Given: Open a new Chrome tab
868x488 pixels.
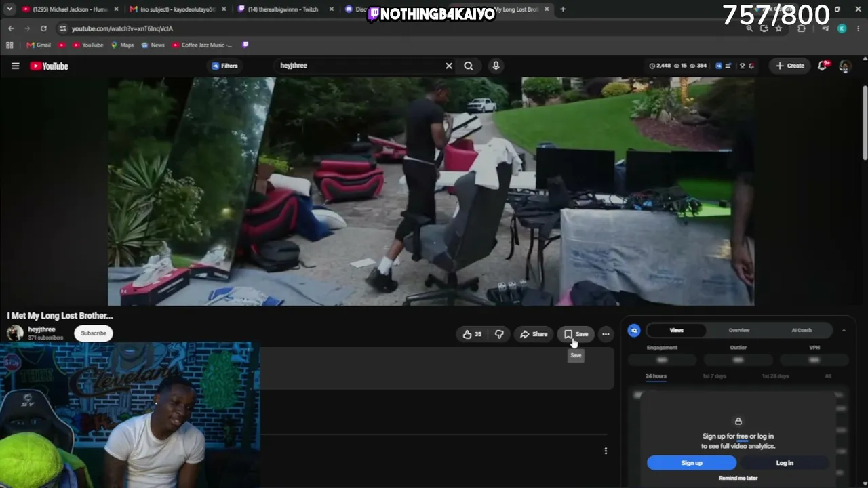Looking at the screenshot, I should [563, 9].
